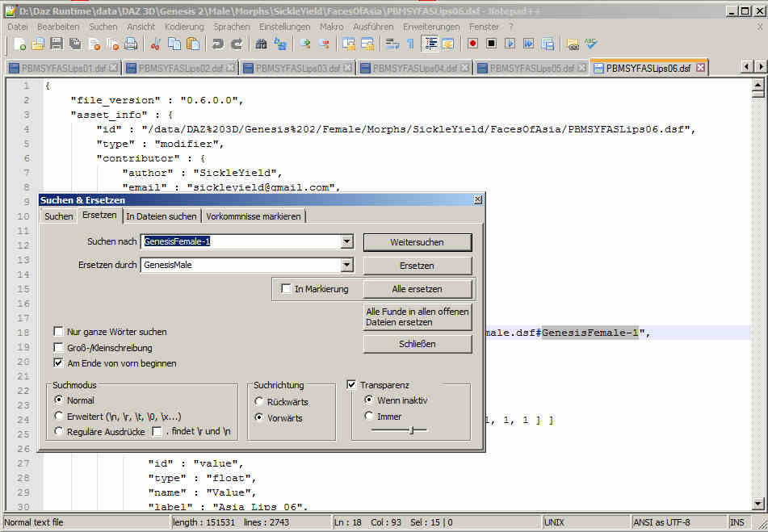Open the Datei menu
The height and width of the screenshot is (532, 768).
point(18,27)
